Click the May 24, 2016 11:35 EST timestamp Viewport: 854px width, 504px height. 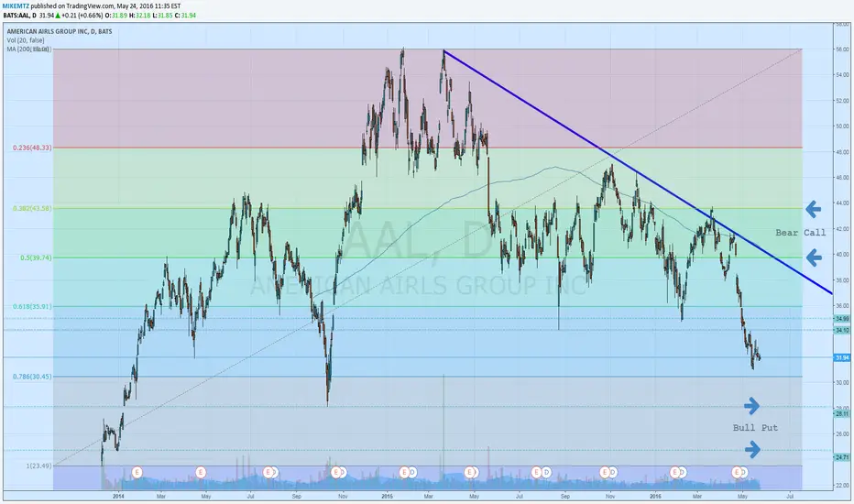pyautogui.click(x=148, y=6)
